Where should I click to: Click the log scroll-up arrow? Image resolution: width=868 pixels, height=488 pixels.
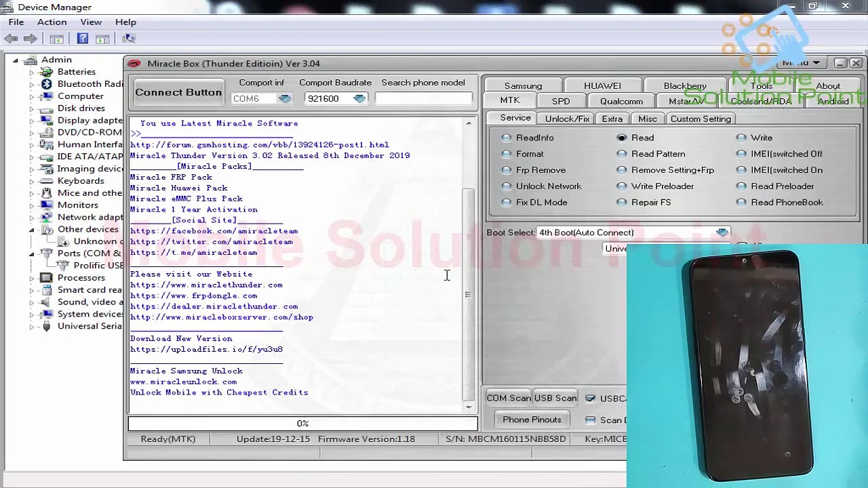point(469,123)
